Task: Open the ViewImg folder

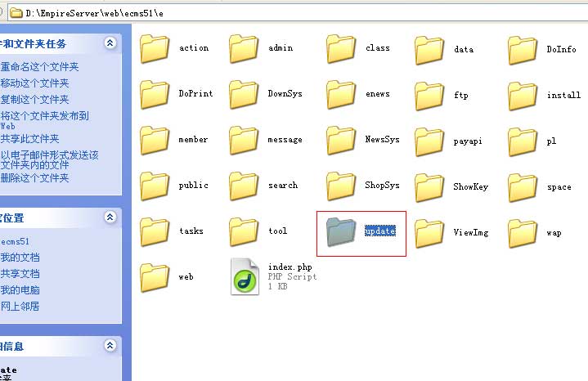Action: point(430,233)
